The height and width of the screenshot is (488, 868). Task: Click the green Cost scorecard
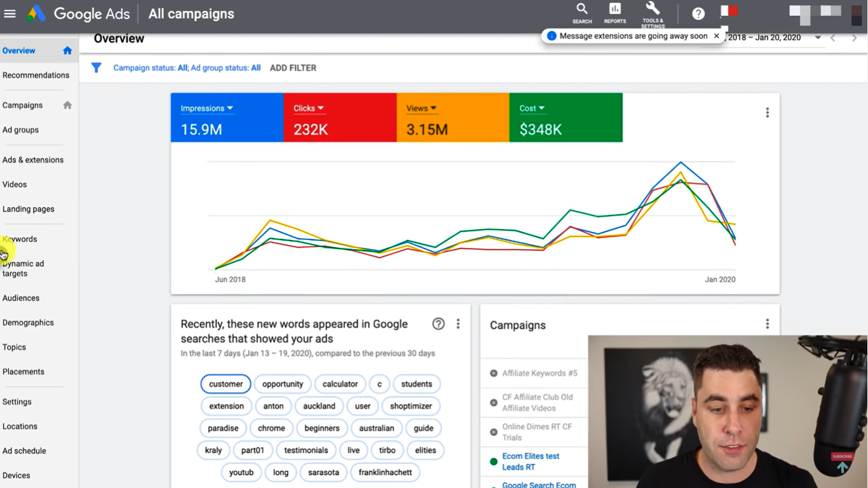(x=566, y=118)
